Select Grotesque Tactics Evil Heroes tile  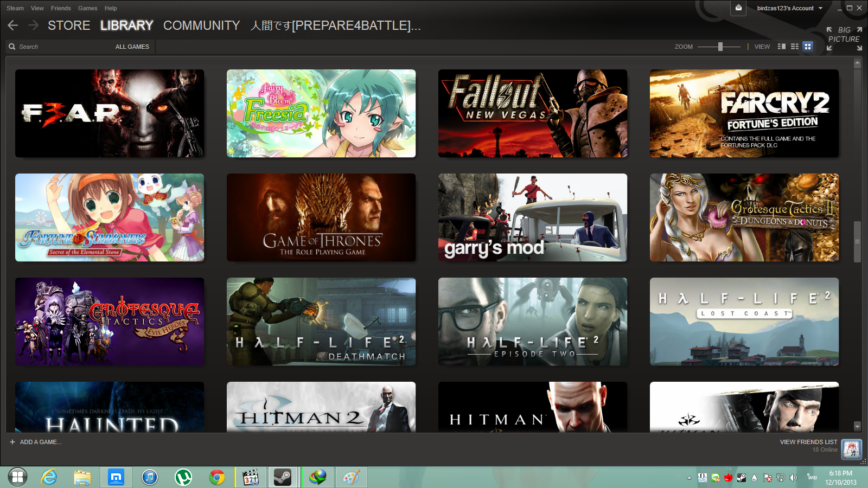click(110, 322)
